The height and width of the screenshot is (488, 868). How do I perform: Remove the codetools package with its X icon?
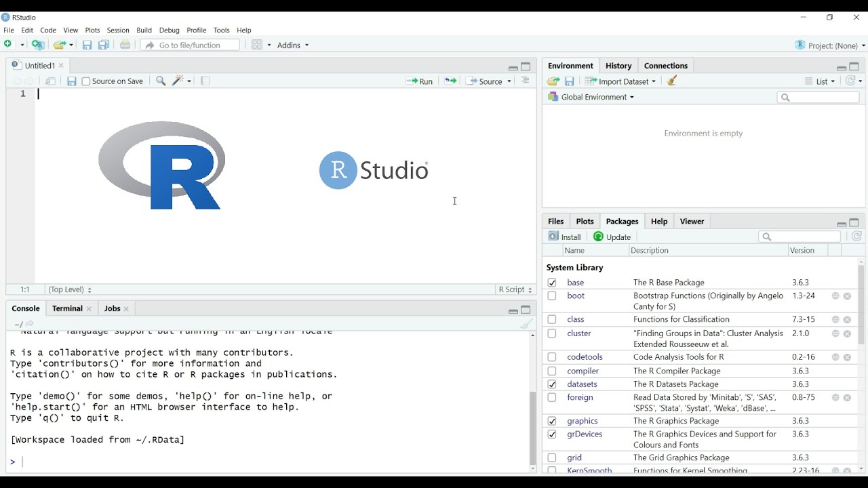pos(847,357)
